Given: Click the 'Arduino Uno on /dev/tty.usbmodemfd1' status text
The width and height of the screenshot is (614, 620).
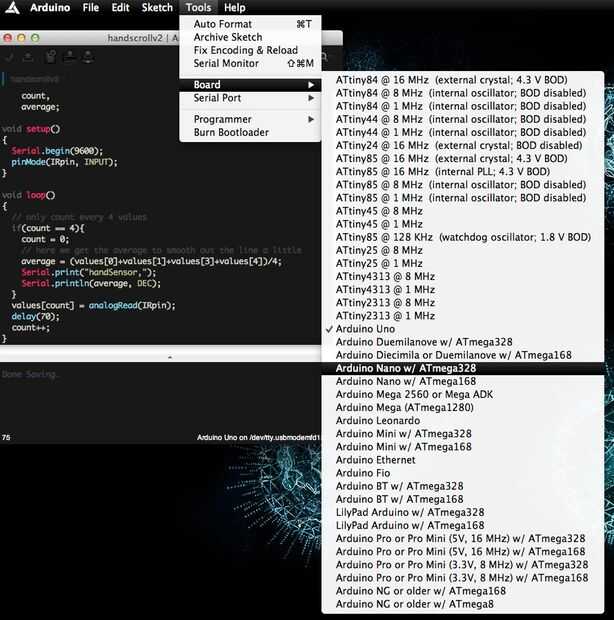Looking at the screenshot, I should click(x=259, y=437).
